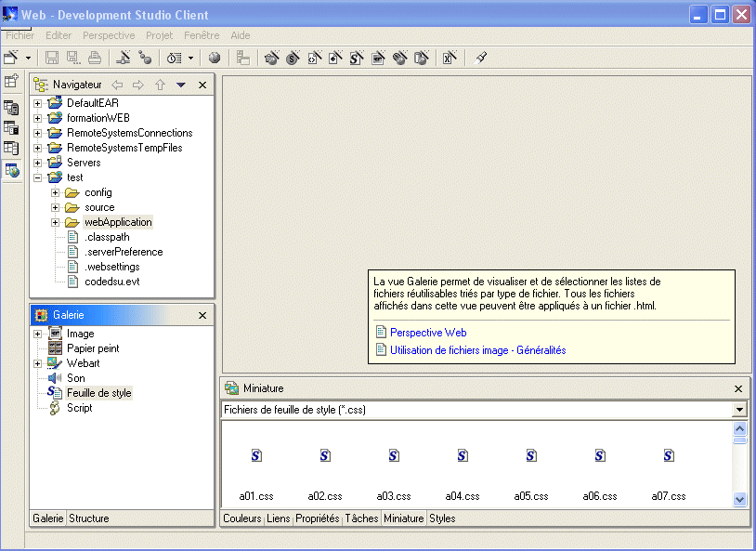Open the stylesheet file type dropdown
The height and width of the screenshot is (551, 756).
(739, 410)
